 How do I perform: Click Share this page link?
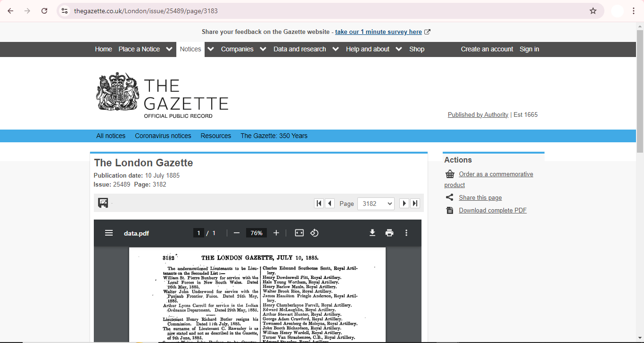coord(480,197)
